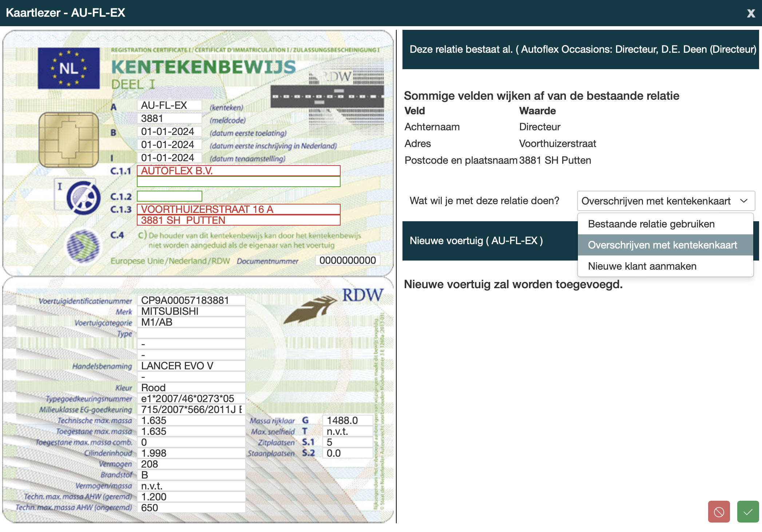This screenshot has height=532, width=762.
Task: Click the gold smart card chip
Action: coord(69,140)
